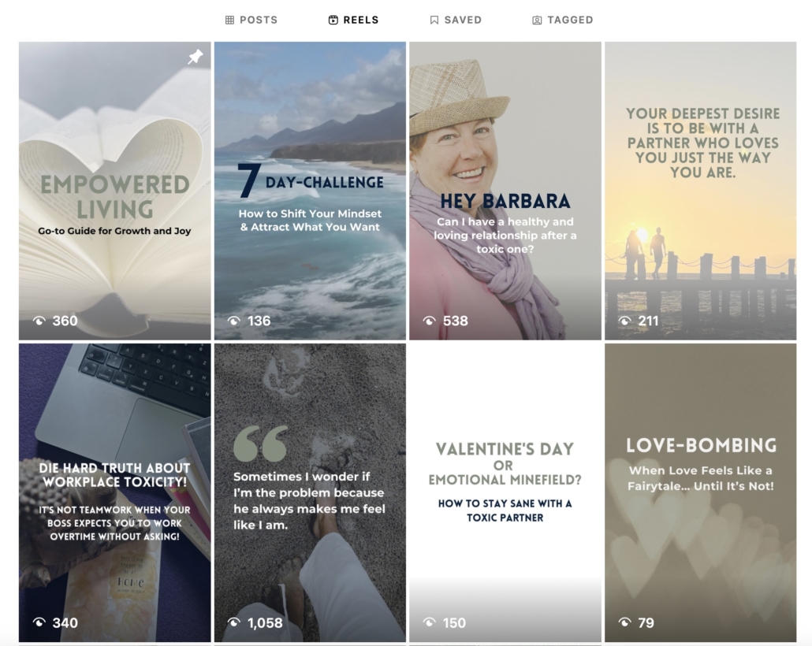Open the SAVED tab

[456, 20]
